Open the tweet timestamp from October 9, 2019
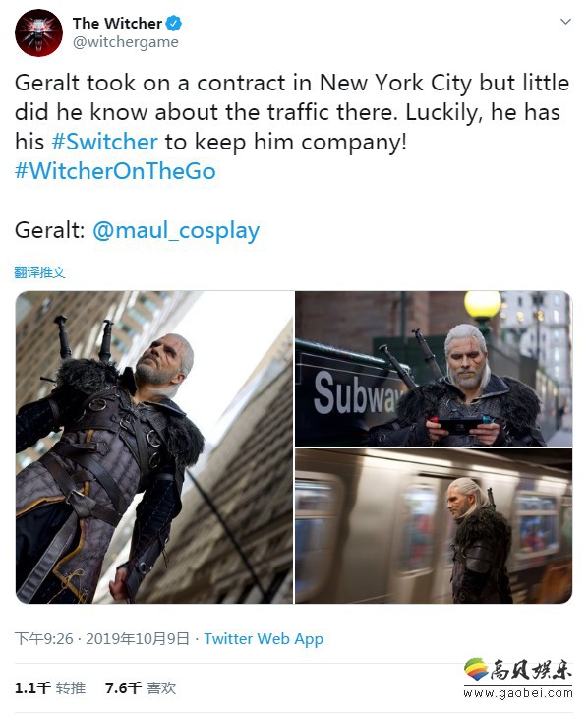 tap(102, 639)
